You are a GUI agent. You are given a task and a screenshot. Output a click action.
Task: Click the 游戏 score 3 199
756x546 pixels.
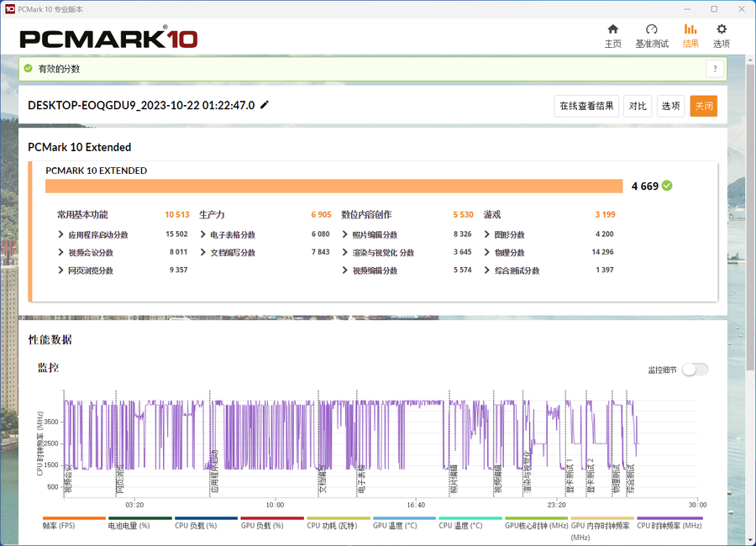click(605, 215)
